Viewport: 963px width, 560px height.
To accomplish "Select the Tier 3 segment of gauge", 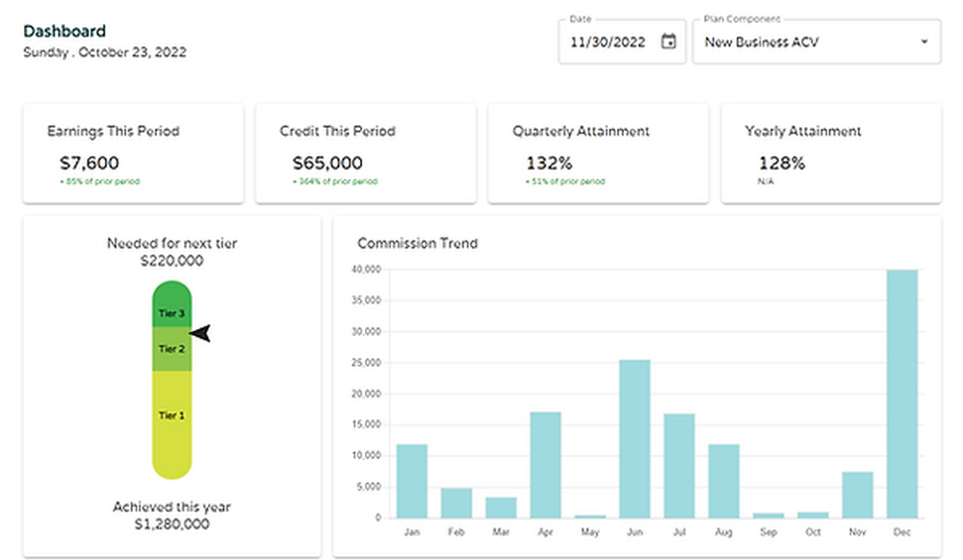I will click(x=172, y=304).
